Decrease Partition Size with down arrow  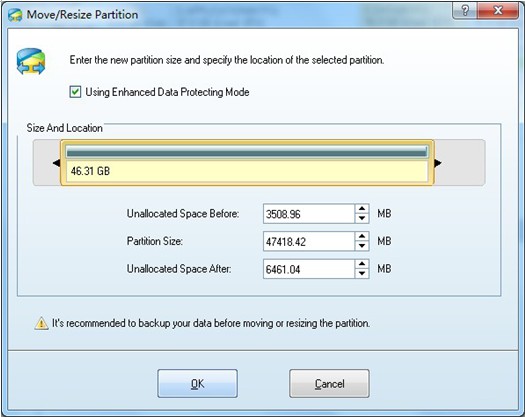point(362,246)
